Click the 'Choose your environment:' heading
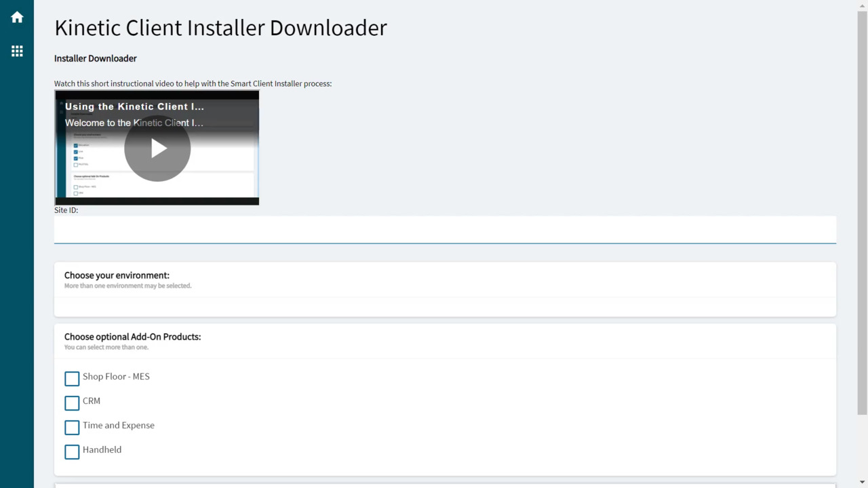868x488 pixels. pos(117,275)
